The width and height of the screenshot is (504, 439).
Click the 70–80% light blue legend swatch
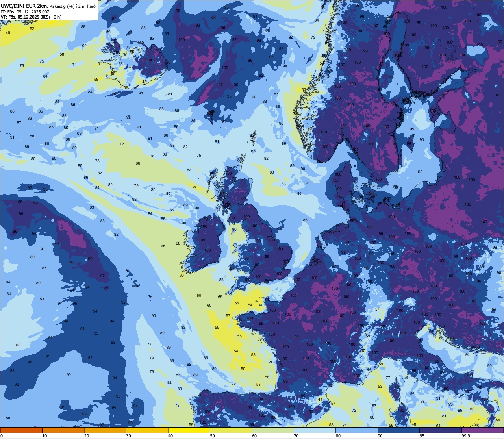point(315,430)
